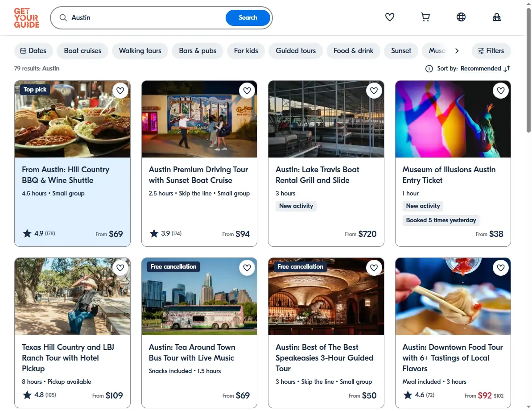Favorite the Downtown Food Tour

pyautogui.click(x=501, y=268)
